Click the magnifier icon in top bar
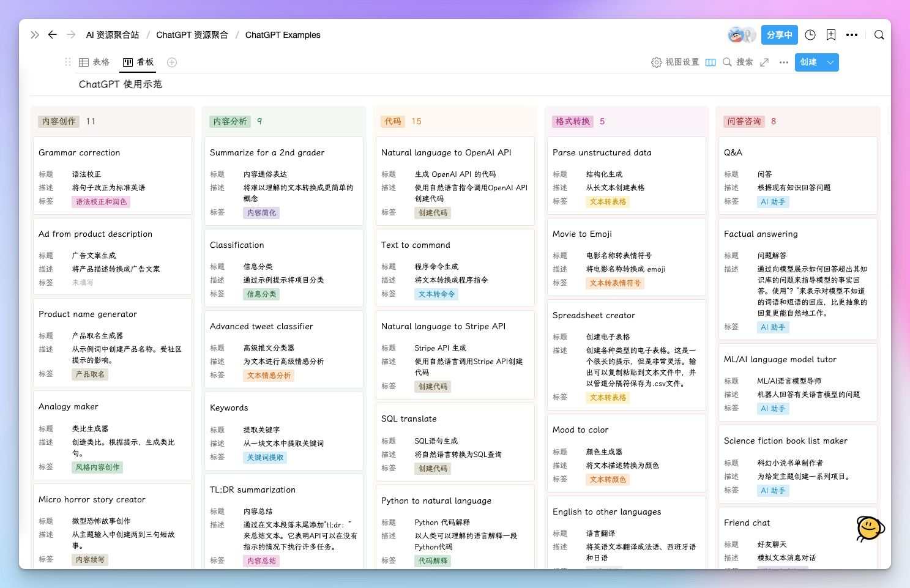The image size is (910, 588). pyautogui.click(x=879, y=35)
